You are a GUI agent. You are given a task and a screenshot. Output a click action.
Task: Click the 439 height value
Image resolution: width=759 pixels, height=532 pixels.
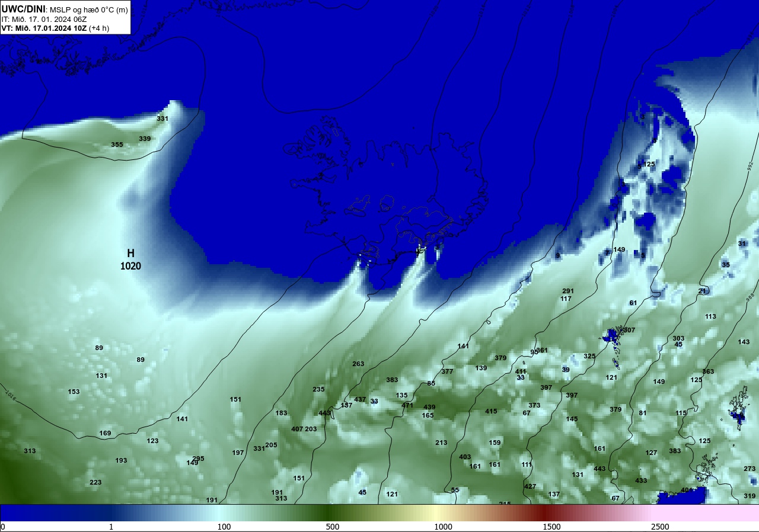pos(429,407)
